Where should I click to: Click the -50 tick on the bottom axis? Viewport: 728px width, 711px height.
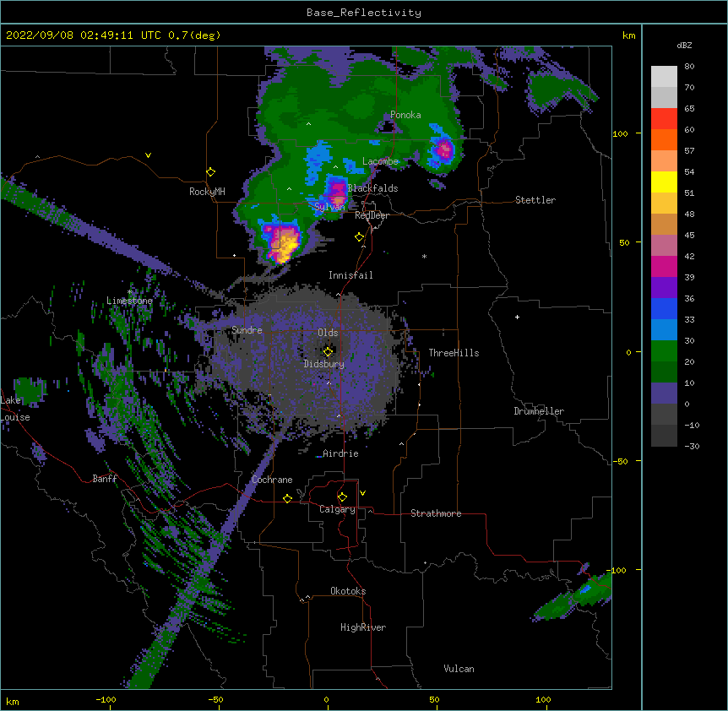(x=215, y=700)
